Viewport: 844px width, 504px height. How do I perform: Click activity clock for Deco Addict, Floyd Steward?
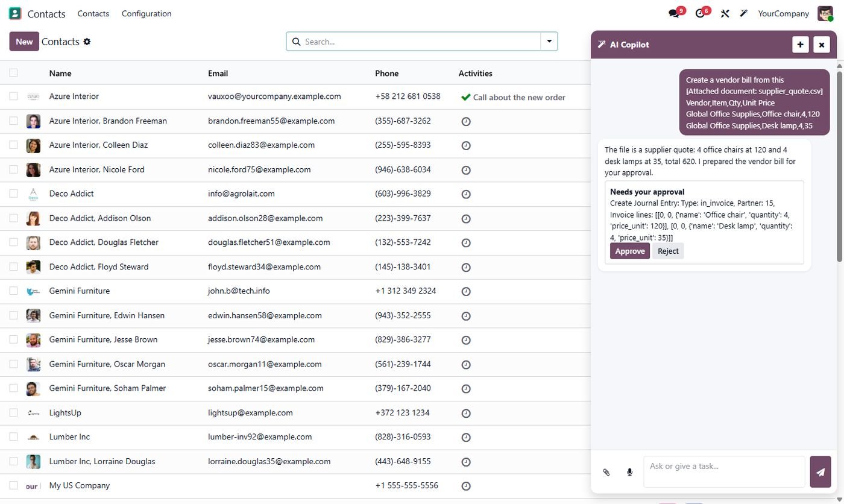tap(465, 267)
